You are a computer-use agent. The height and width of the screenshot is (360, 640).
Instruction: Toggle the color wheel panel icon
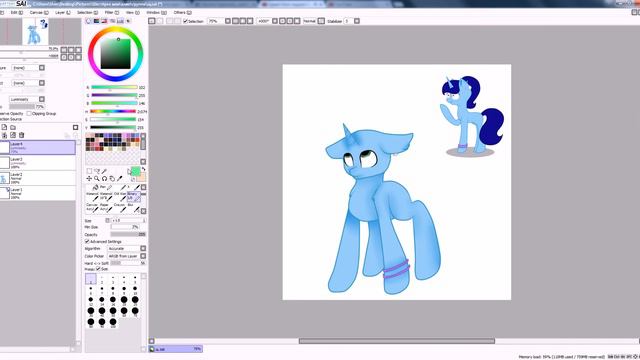(x=89, y=21)
